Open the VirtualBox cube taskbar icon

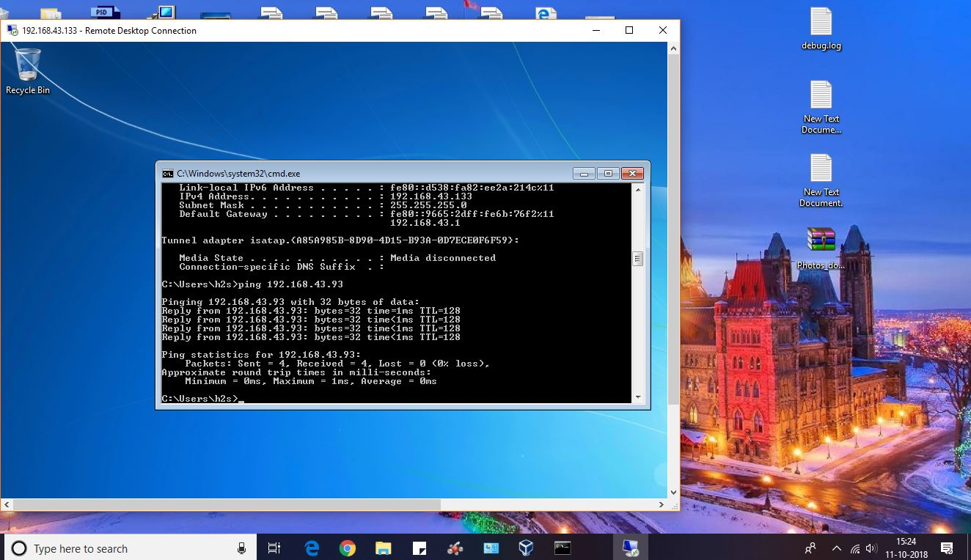[x=526, y=548]
